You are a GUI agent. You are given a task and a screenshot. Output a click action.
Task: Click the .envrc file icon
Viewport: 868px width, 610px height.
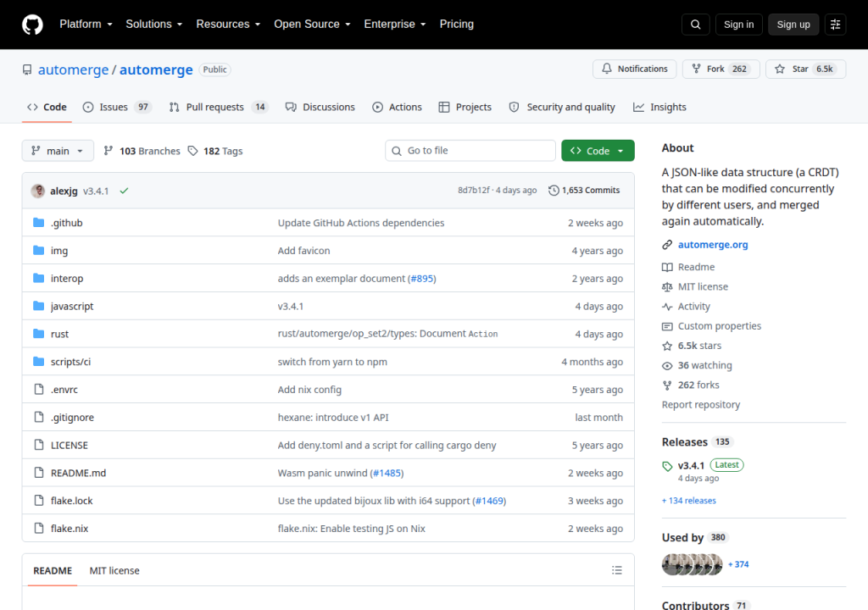tap(39, 389)
